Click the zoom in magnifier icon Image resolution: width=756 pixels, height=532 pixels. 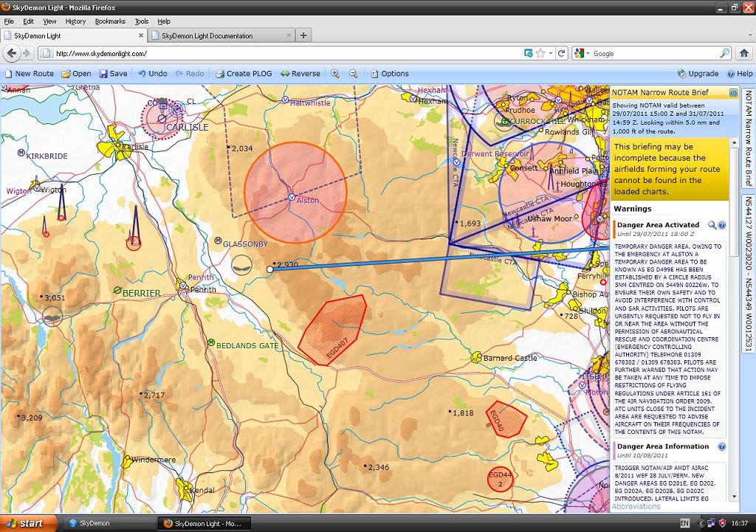tap(335, 74)
